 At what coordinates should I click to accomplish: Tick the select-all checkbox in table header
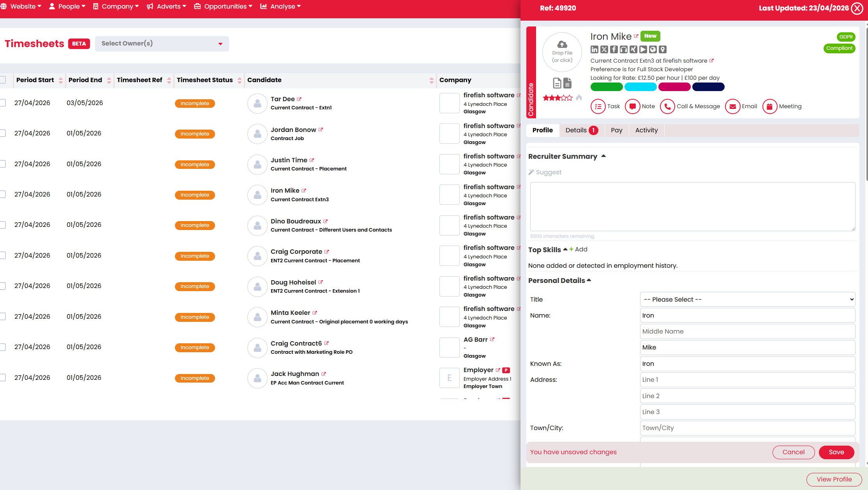[3, 80]
